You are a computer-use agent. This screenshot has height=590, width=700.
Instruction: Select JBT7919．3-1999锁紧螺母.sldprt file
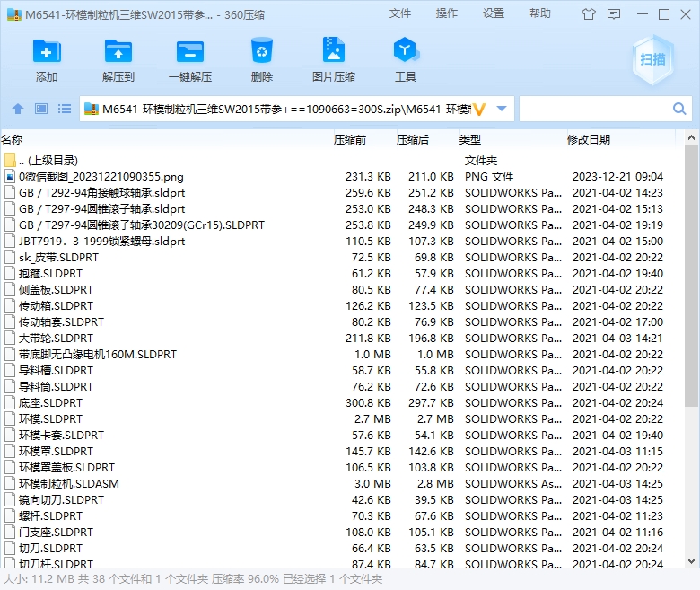pos(342,242)
